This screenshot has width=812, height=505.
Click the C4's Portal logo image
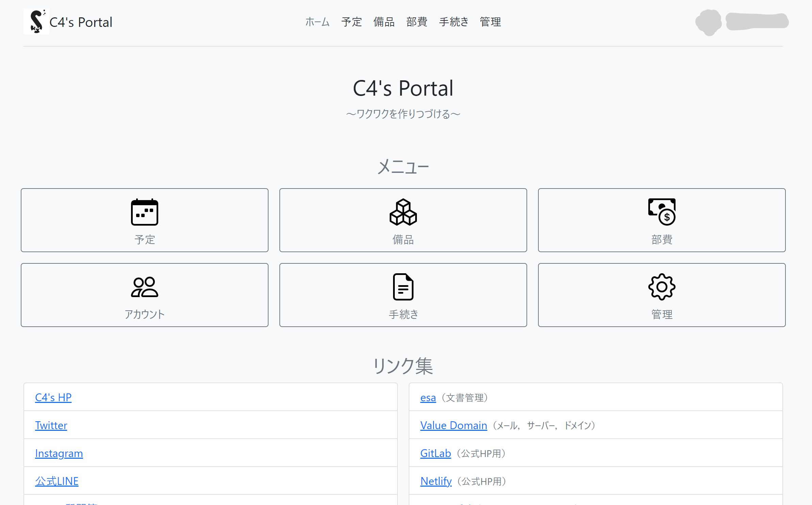tap(36, 21)
